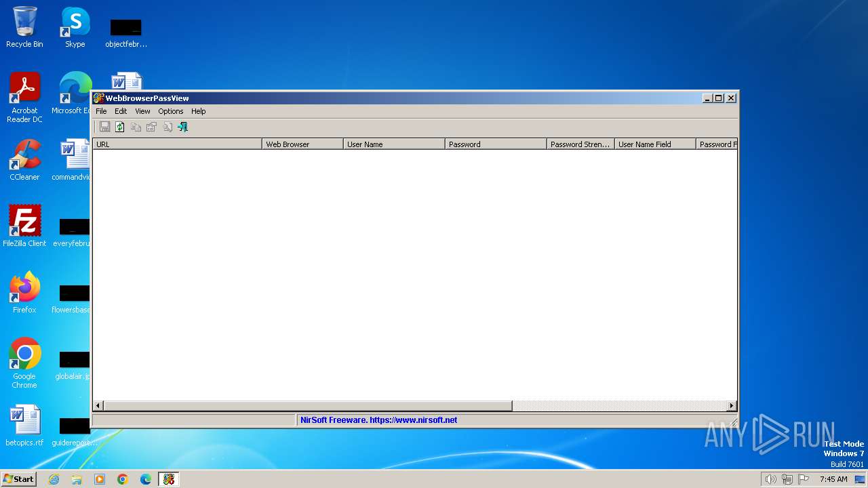Sort by the Web Browser column header

coord(302,144)
